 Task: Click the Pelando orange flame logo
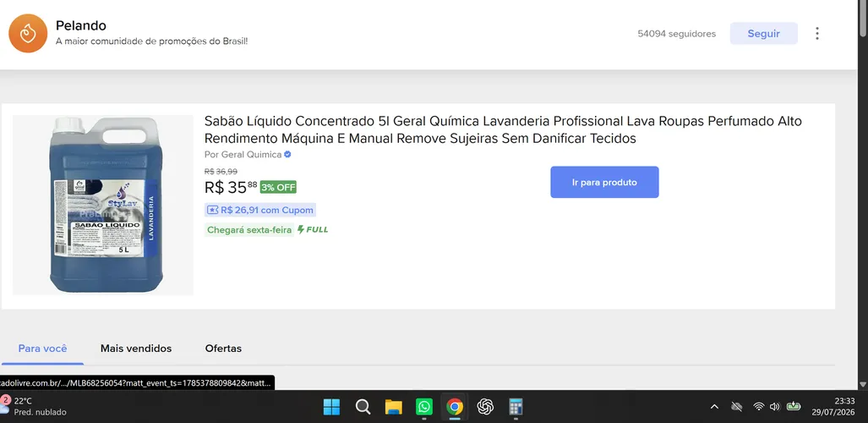[x=28, y=33]
